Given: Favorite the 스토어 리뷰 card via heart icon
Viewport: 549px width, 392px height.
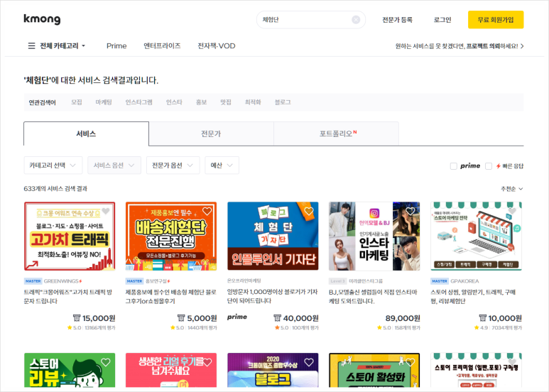Looking at the screenshot, I should click(x=106, y=362).
